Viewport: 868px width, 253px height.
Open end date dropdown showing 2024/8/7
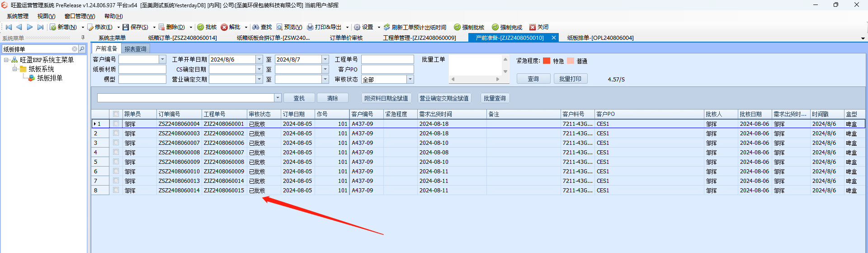pyautogui.click(x=325, y=59)
